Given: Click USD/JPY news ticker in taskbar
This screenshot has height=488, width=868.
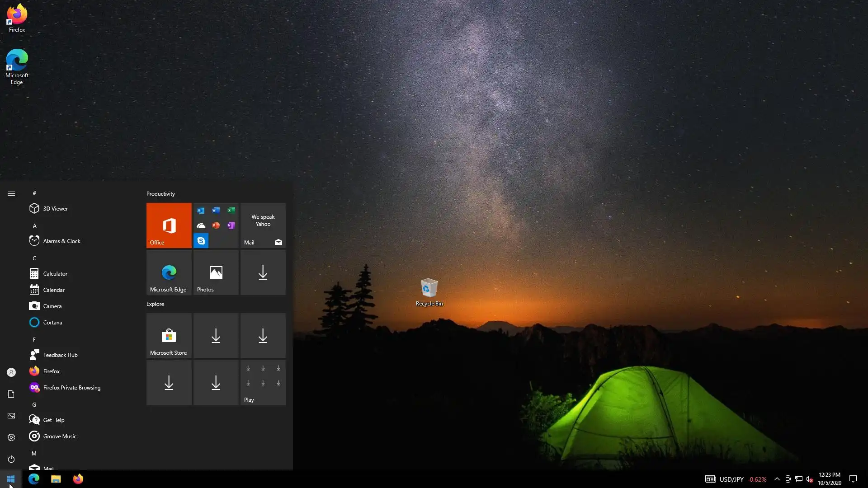Looking at the screenshot, I should point(736,479).
